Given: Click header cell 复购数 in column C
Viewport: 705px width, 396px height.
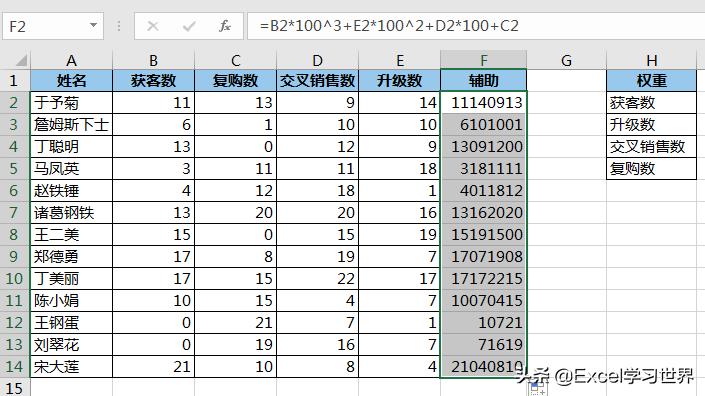Looking at the screenshot, I should pos(236,80).
